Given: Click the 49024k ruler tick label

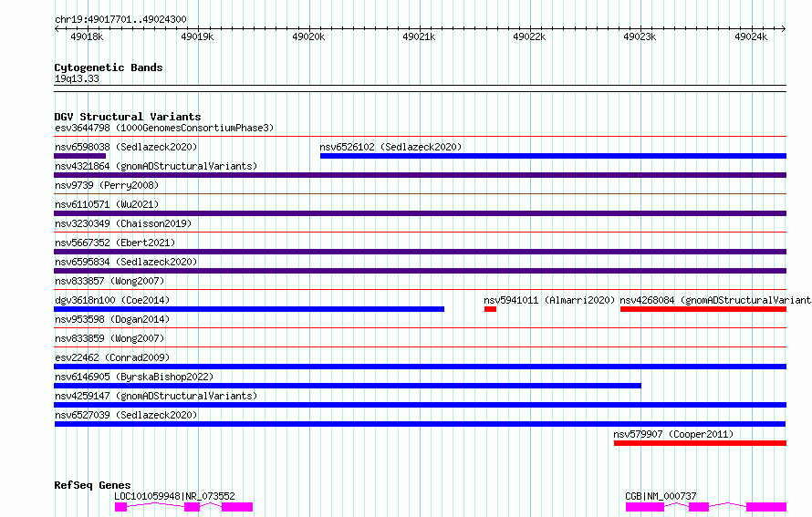Looking at the screenshot, I should (751, 36).
